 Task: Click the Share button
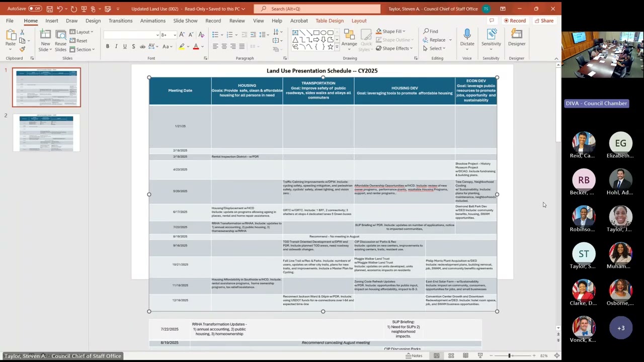click(544, 21)
